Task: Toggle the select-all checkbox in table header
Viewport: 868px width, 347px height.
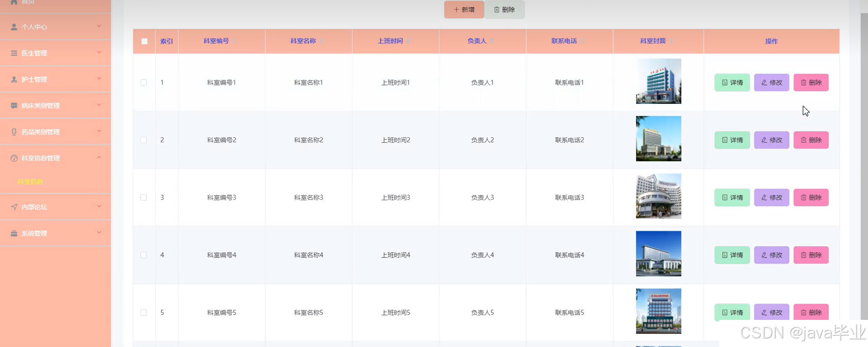Action: (x=144, y=41)
